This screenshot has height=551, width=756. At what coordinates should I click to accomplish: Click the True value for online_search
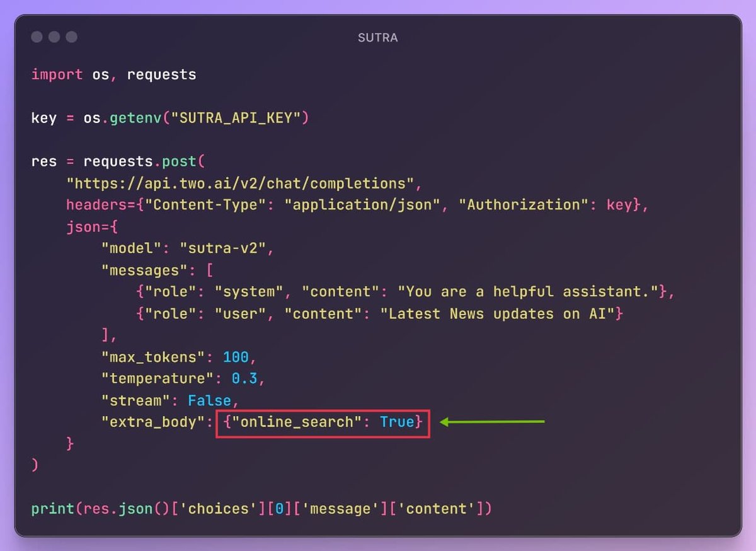(396, 422)
